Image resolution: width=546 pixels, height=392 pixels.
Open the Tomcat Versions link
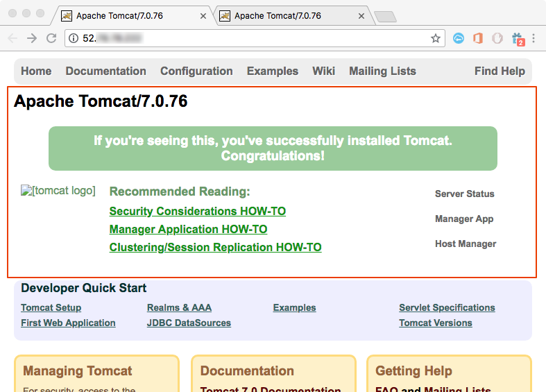pos(436,323)
